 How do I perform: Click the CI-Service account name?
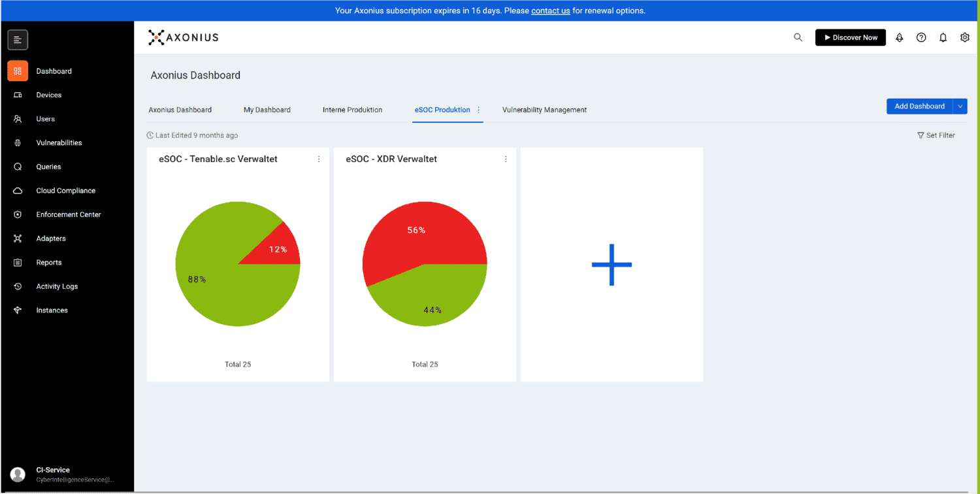click(53, 470)
